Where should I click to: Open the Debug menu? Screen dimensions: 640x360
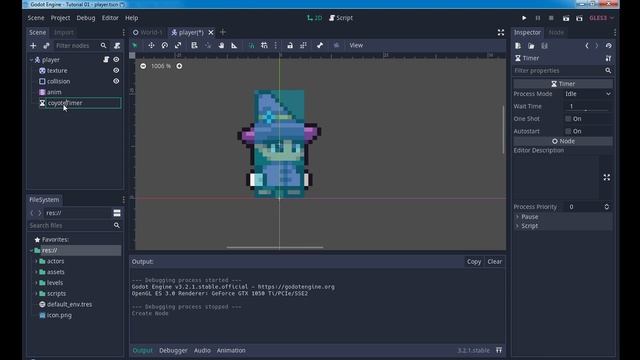86,18
